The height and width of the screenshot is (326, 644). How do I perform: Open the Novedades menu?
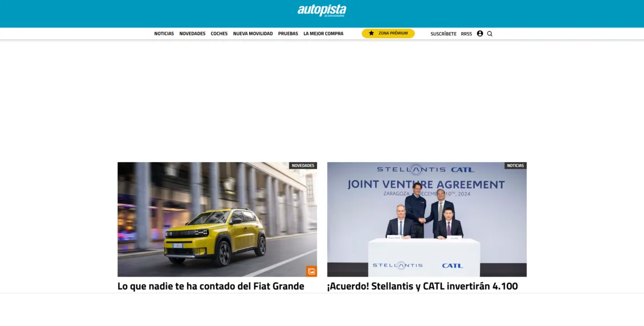192,33
